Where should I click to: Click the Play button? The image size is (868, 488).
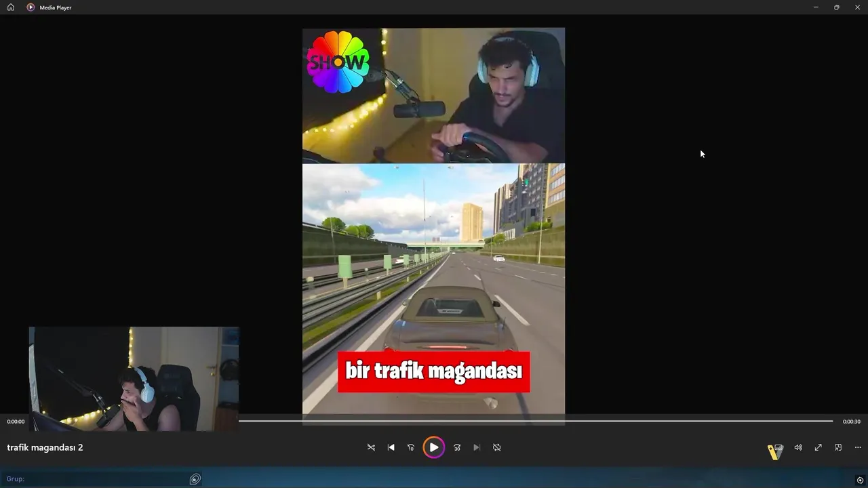[434, 447]
